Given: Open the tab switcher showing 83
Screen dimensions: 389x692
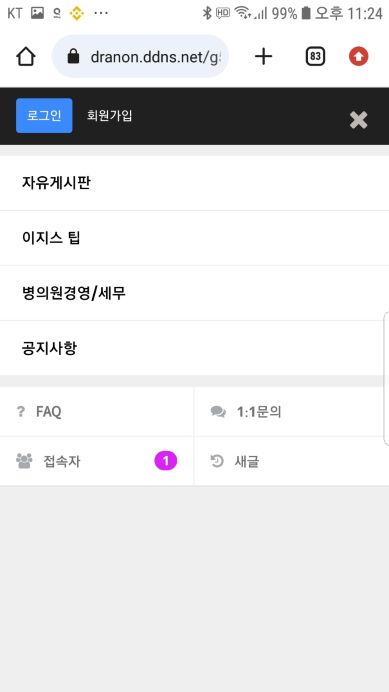Looking at the screenshot, I should point(315,56).
